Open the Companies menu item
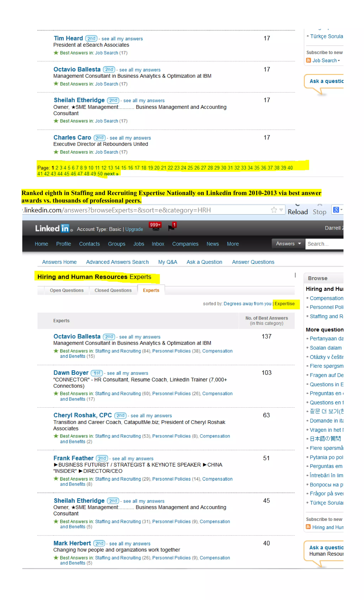This screenshot has height=600, width=364. click(185, 244)
